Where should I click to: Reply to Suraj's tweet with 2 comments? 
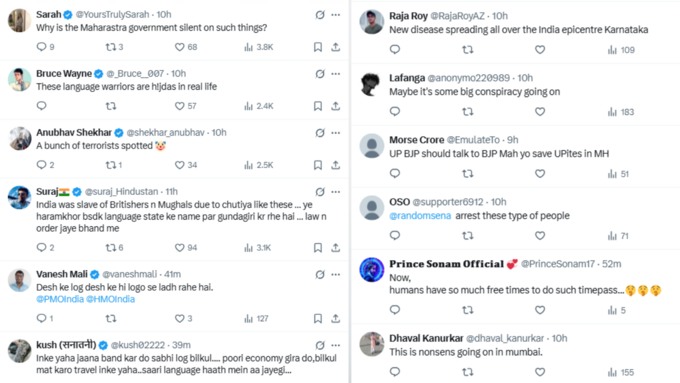coord(41,247)
